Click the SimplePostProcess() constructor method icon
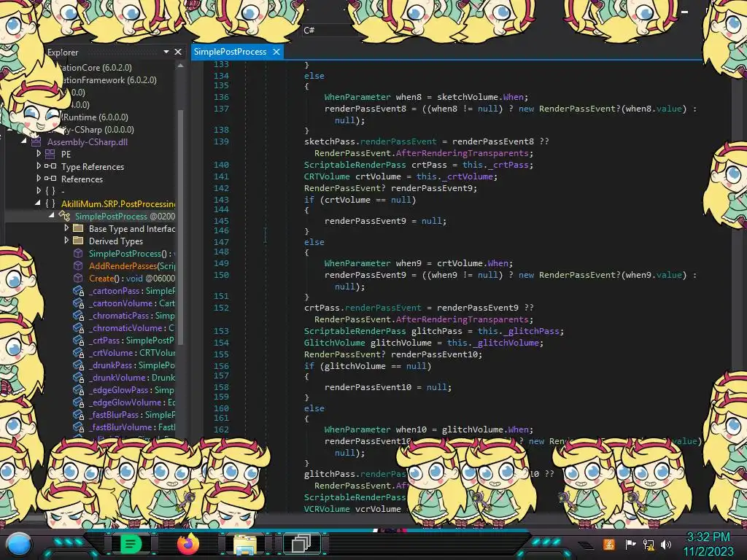 point(78,253)
